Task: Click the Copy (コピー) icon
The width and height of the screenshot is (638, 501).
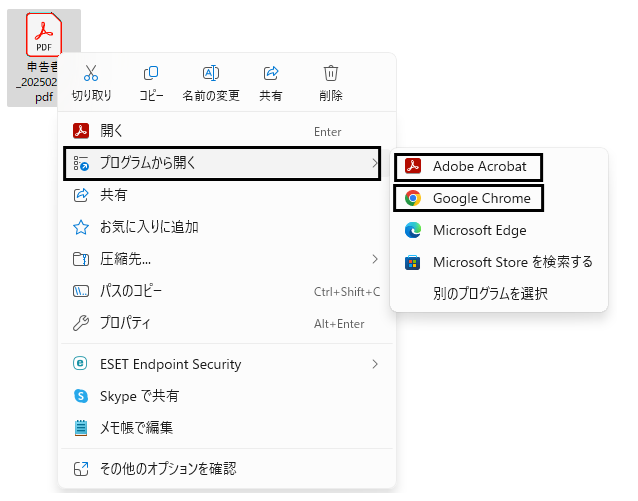Action: tap(151, 73)
